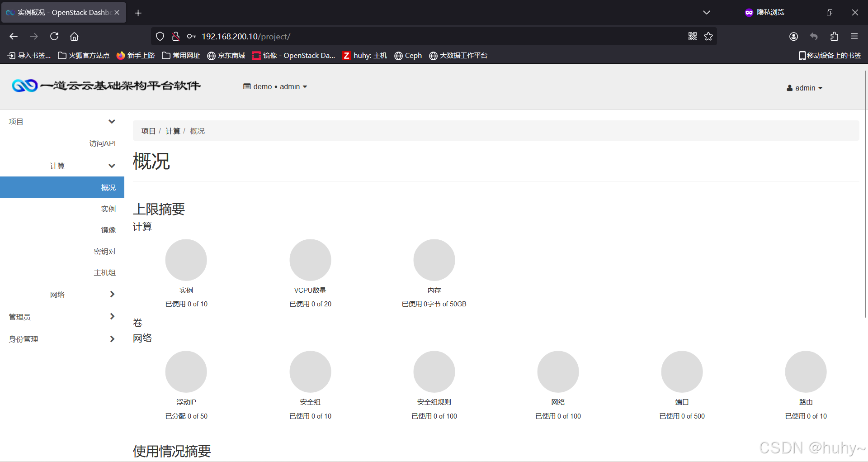This screenshot has height=462, width=868.
Task: Open 主机组 in the sidebar
Action: pyautogui.click(x=104, y=272)
